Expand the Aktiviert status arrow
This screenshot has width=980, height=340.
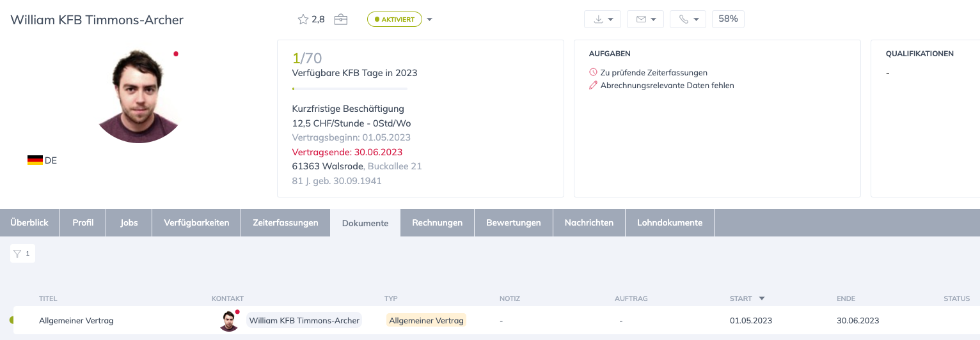(x=430, y=19)
